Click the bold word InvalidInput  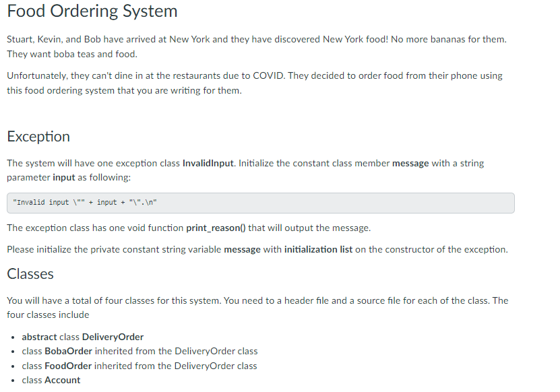[208, 163]
